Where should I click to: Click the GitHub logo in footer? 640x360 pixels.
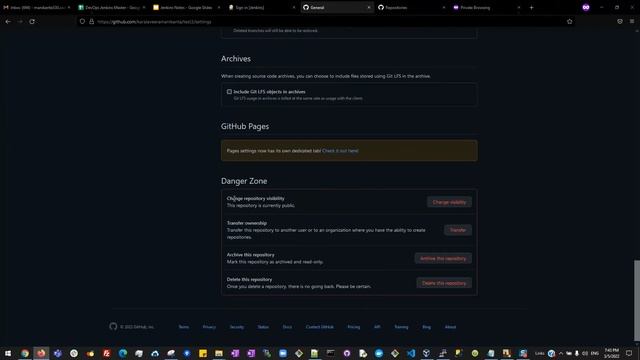(113, 327)
